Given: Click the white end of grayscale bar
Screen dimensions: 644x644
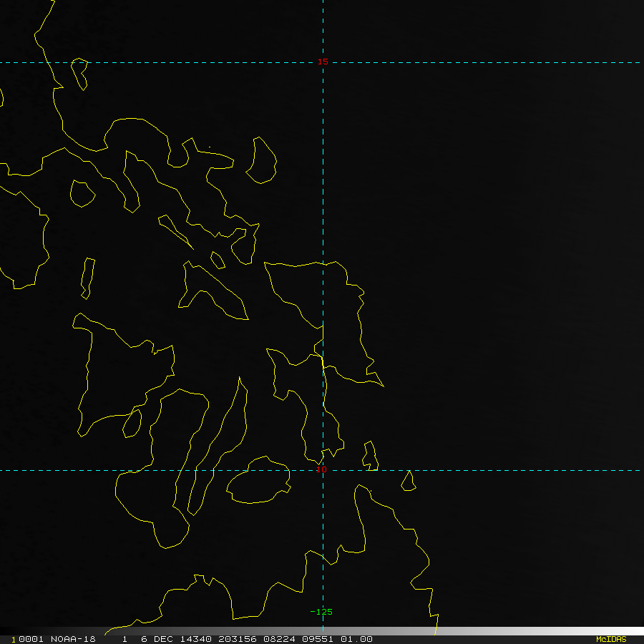Looking at the screenshot, I should (x=633, y=631).
